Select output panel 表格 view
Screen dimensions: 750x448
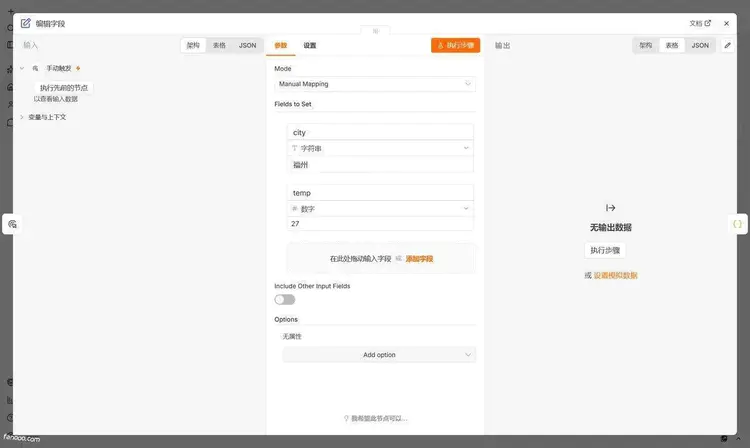click(x=672, y=45)
